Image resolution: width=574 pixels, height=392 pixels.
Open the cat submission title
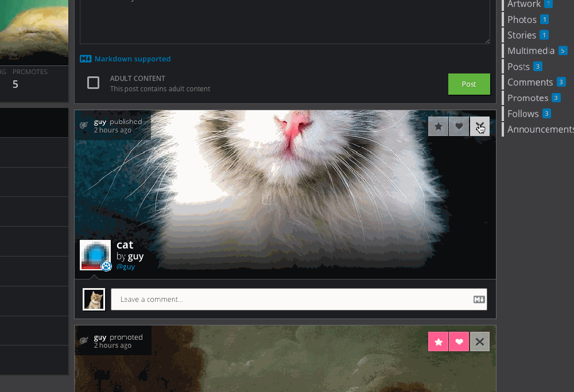125,244
